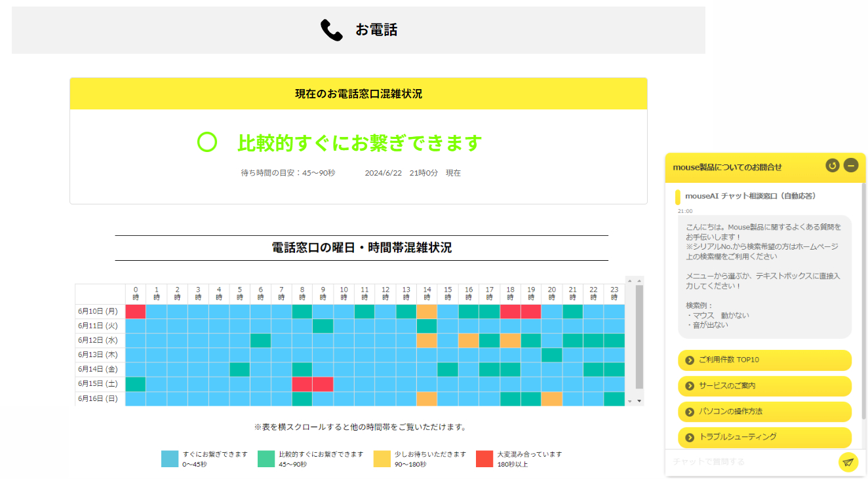Viewport: 868px width, 479px height.
Task: Click the green circle status icon
Action: tap(207, 142)
